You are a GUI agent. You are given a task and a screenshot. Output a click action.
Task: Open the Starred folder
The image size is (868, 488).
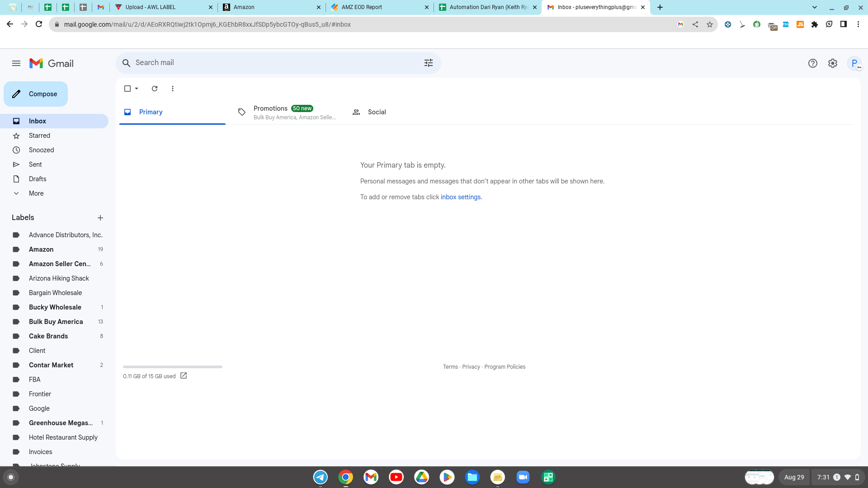[x=54, y=136]
